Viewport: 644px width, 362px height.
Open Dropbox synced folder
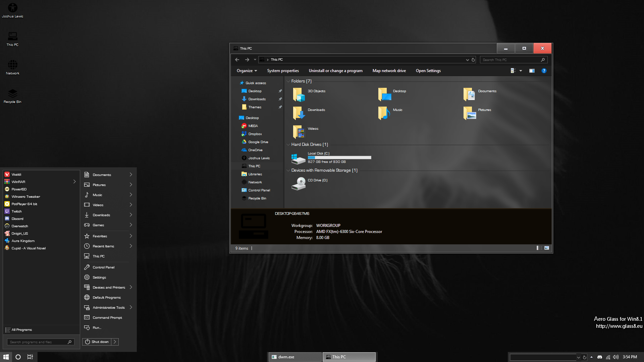click(x=255, y=133)
